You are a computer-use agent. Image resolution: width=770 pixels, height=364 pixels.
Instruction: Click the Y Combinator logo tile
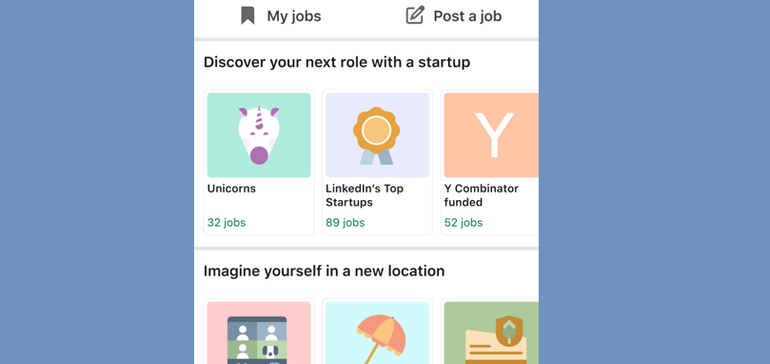pos(491,135)
